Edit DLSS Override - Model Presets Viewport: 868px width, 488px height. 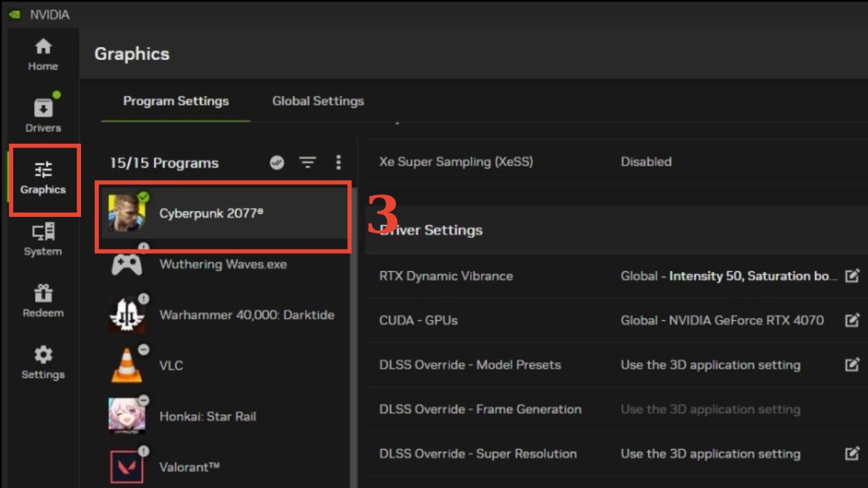pos(852,364)
